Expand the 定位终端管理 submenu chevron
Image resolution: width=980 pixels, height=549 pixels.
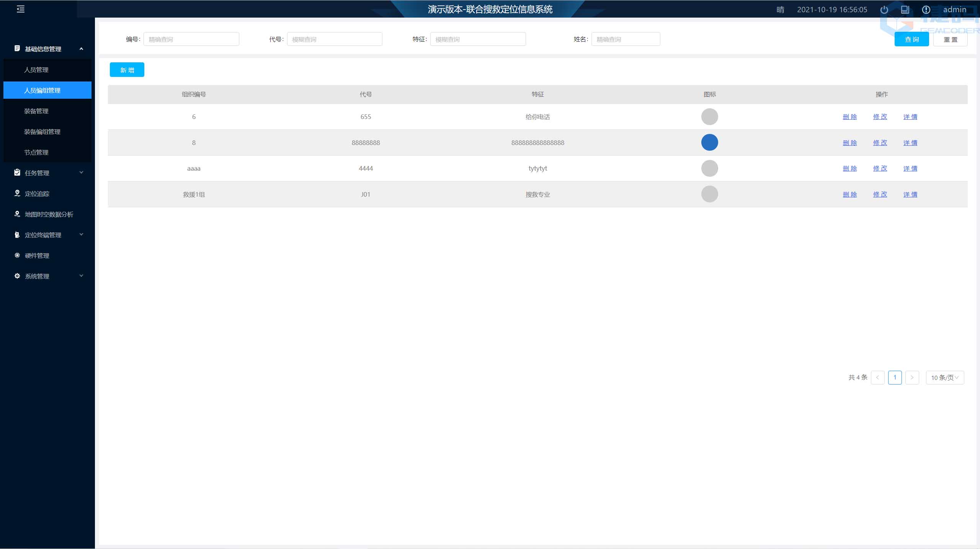click(81, 235)
